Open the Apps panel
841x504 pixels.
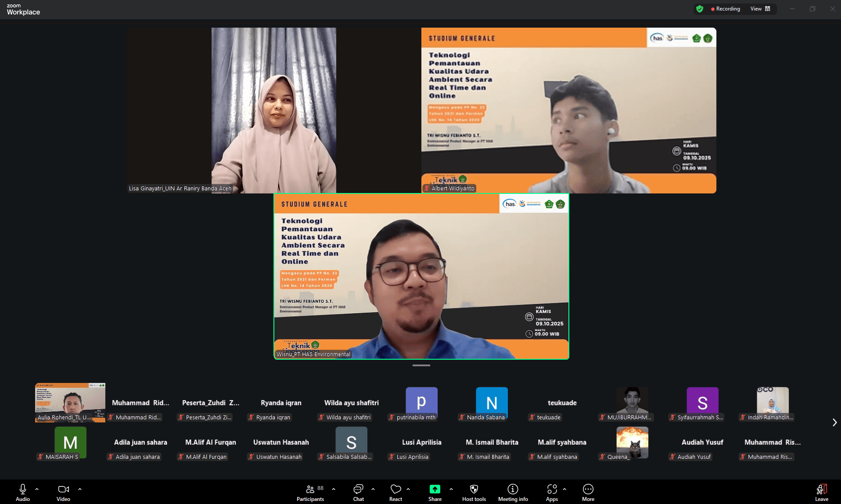coord(552,492)
